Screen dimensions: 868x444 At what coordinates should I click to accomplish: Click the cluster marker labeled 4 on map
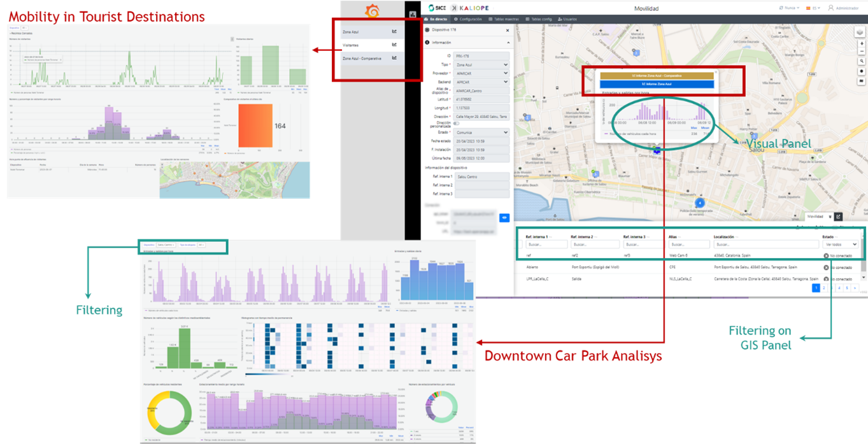click(x=700, y=203)
